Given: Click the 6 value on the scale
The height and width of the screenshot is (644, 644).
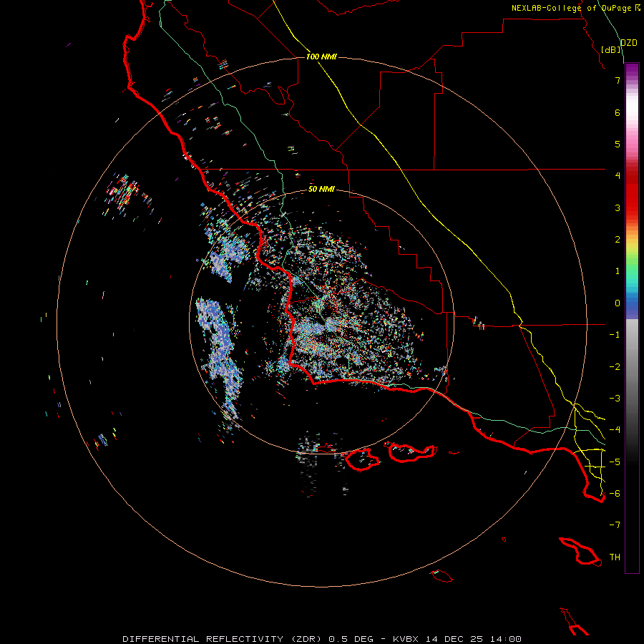Looking at the screenshot, I should [x=618, y=112].
